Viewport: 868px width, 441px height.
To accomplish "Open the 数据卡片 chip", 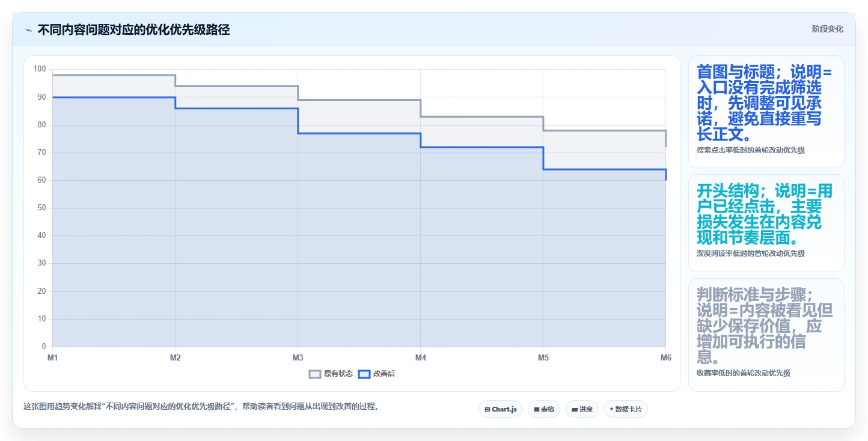I will click(625, 409).
